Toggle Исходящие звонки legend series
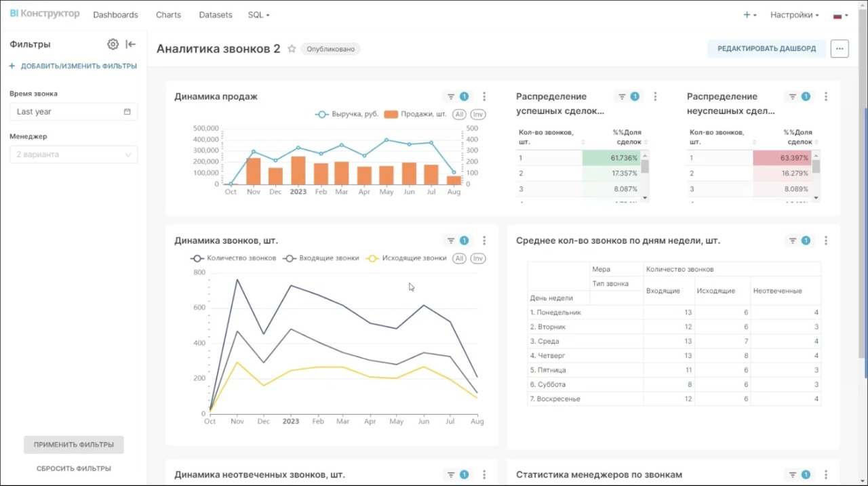 point(406,258)
